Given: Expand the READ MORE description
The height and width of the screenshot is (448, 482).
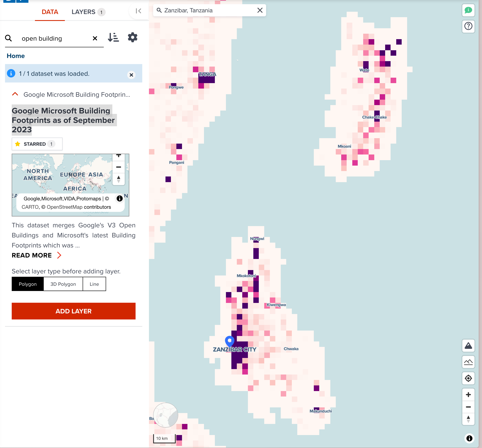Looking at the screenshot, I should 32,255.
